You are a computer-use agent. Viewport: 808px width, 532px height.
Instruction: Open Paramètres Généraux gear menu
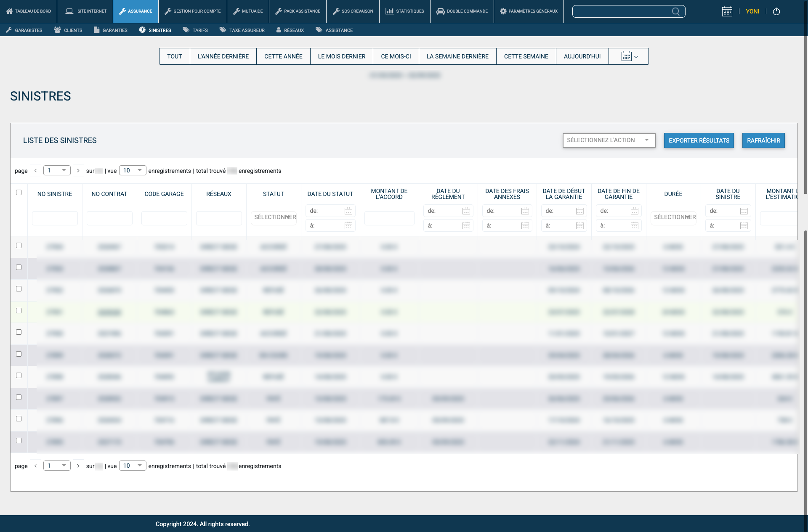pyautogui.click(x=529, y=11)
